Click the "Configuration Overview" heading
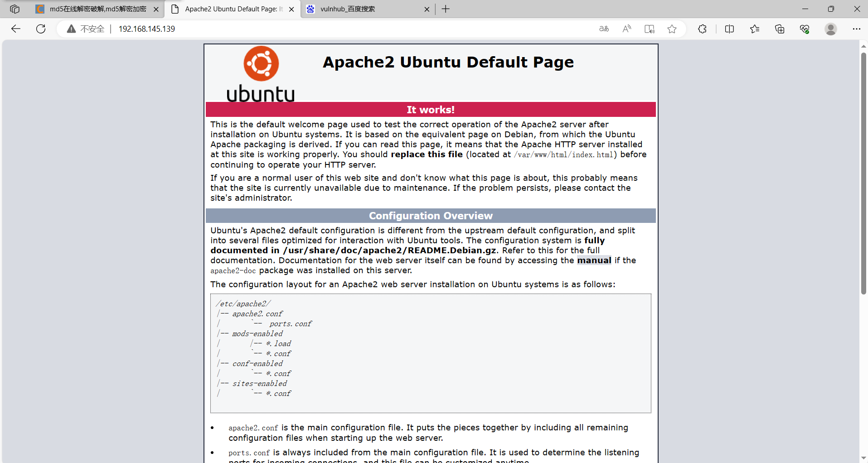 431,216
